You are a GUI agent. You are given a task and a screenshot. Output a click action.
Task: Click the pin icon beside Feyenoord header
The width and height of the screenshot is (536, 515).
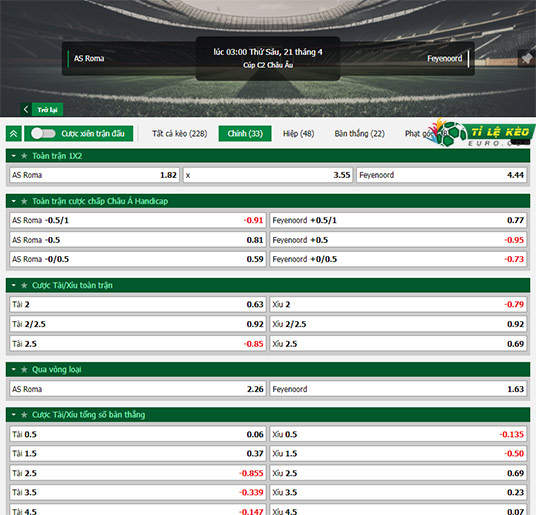click(526, 58)
